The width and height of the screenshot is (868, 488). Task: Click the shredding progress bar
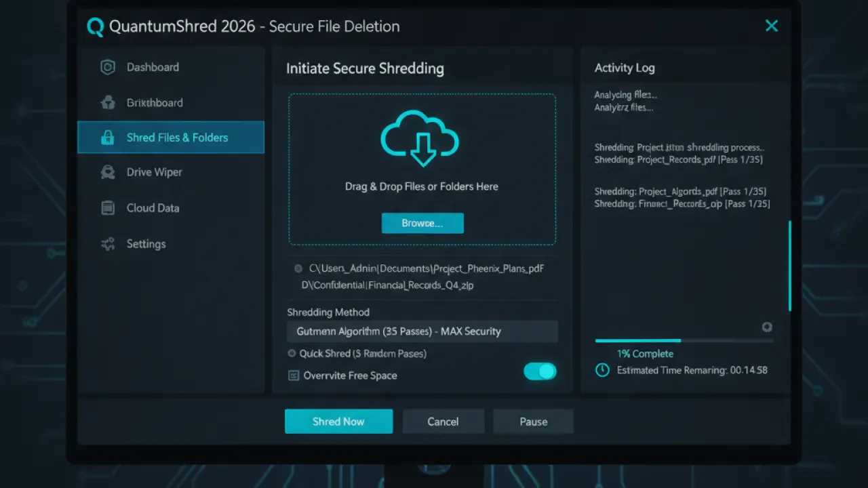[684, 340]
